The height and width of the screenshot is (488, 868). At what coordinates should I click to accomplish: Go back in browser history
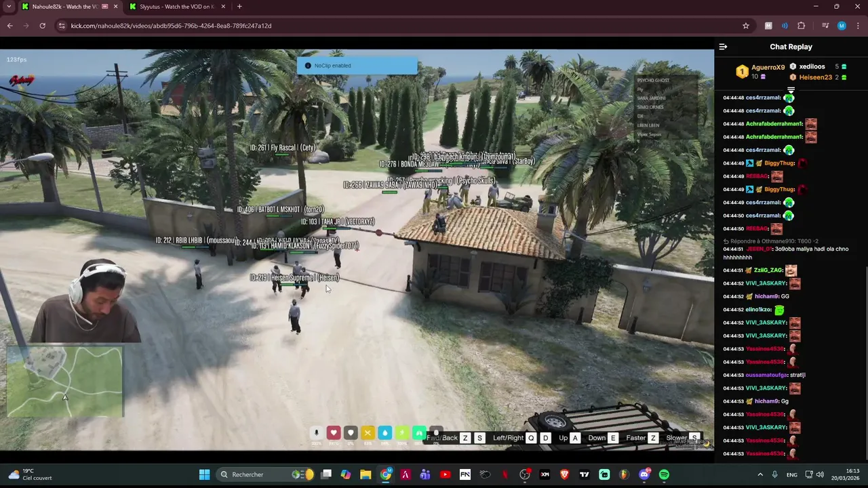point(9,26)
